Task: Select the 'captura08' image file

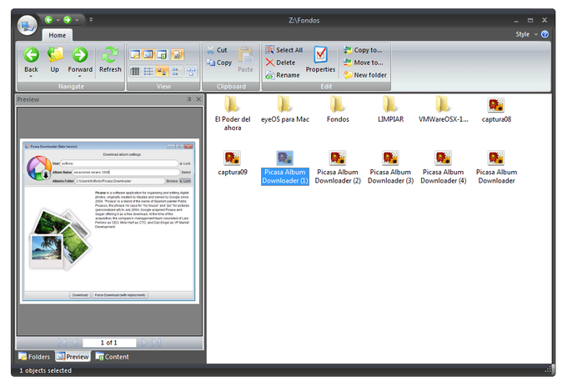Action: [496, 110]
